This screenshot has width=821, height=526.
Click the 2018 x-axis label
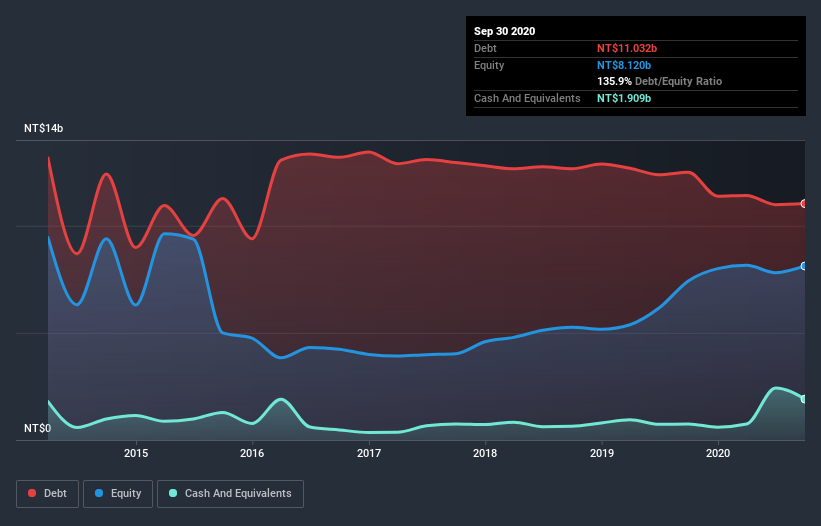485,453
